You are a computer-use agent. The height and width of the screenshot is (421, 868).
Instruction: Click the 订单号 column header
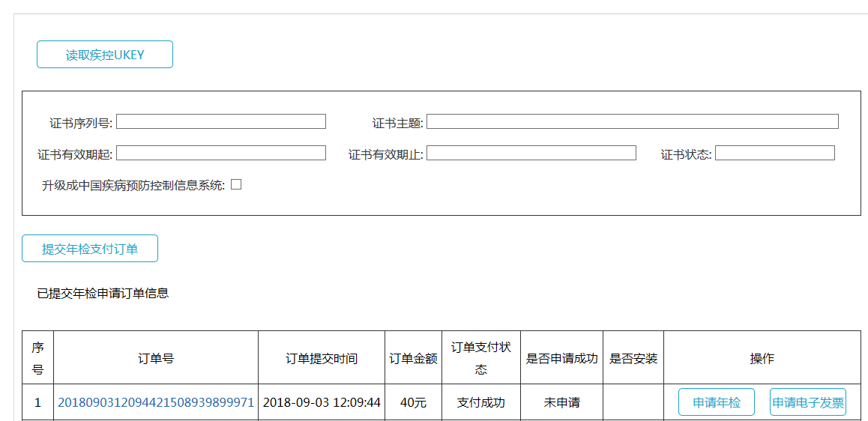pyautogui.click(x=156, y=358)
